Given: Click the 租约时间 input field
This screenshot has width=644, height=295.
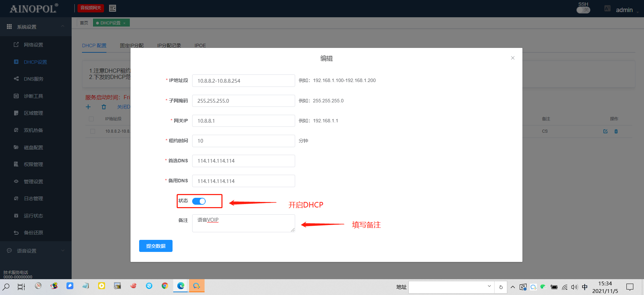Looking at the screenshot, I should [243, 141].
